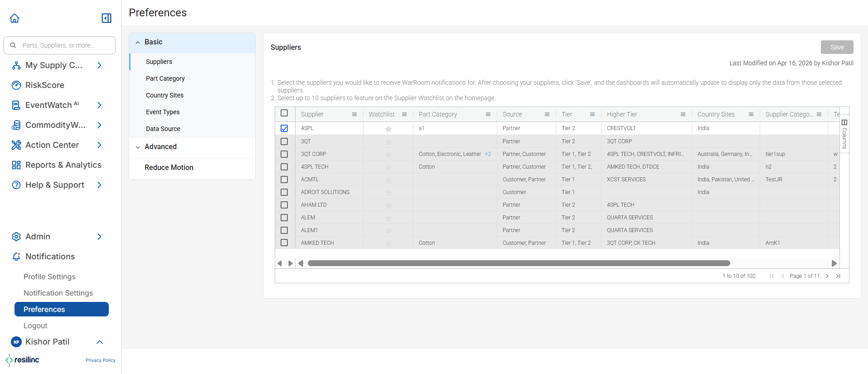Toggle the select-all header checkbox
Image resolution: width=868 pixels, height=374 pixels.
284,113
